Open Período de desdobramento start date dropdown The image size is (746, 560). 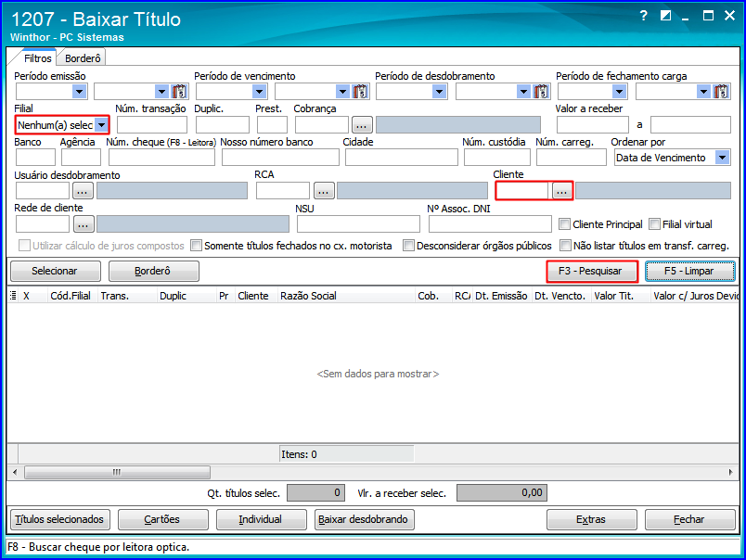coord(439,91)
